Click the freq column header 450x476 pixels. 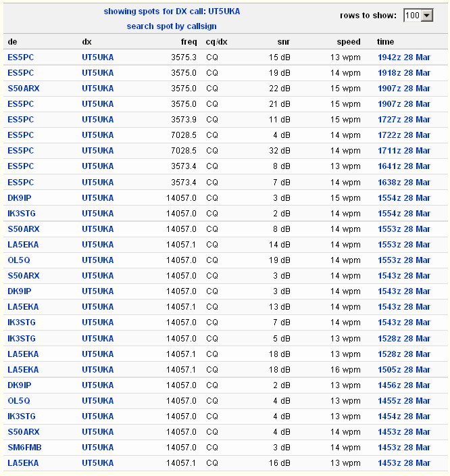pyautogui.click(x=189, y=42)
